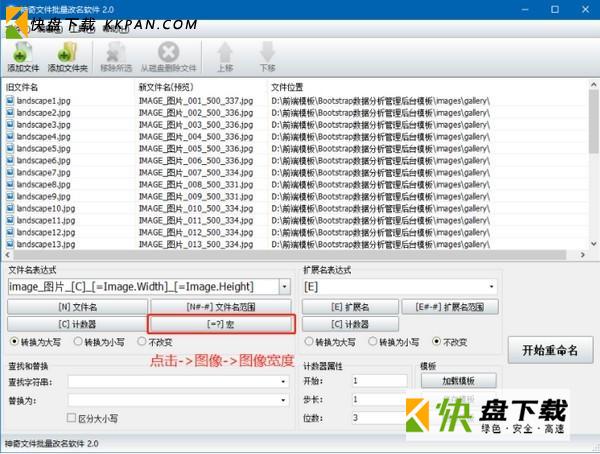The image size is (600, 454).
Task: Click the [N] 文件名 button
Action: click(x=77, y=307)
